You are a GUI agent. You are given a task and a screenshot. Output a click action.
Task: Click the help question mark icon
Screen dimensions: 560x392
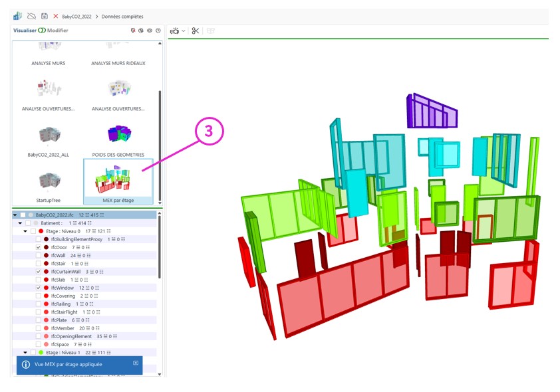click(158, 31)
